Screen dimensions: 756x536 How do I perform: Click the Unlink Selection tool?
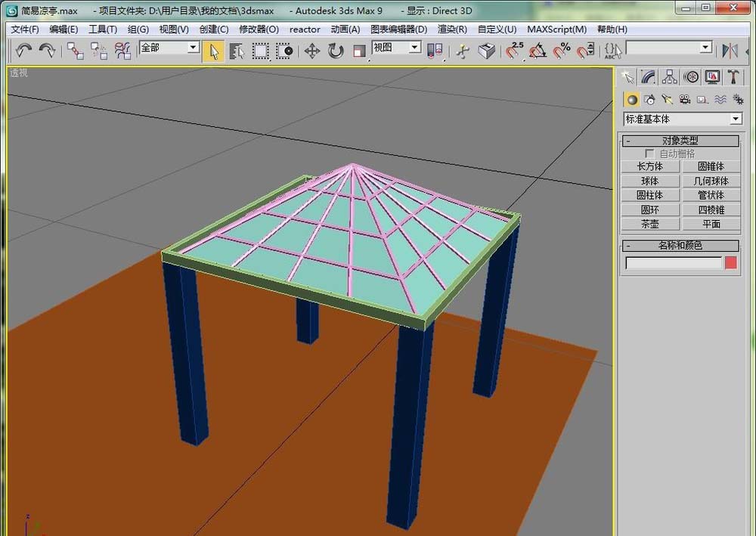(99, 51)
